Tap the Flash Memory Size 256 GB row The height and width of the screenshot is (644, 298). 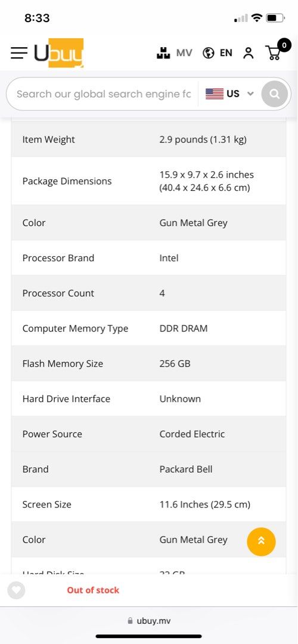coord(148,364)
